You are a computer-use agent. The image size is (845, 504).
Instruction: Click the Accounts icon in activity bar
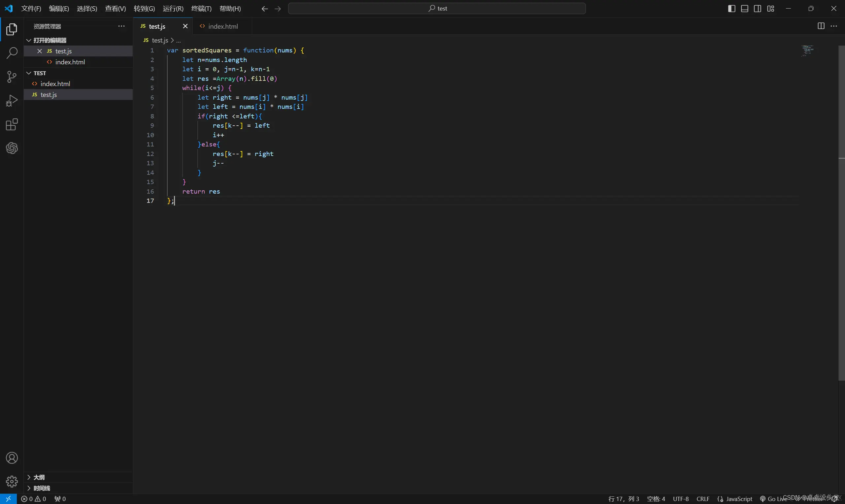pos(12,458)
